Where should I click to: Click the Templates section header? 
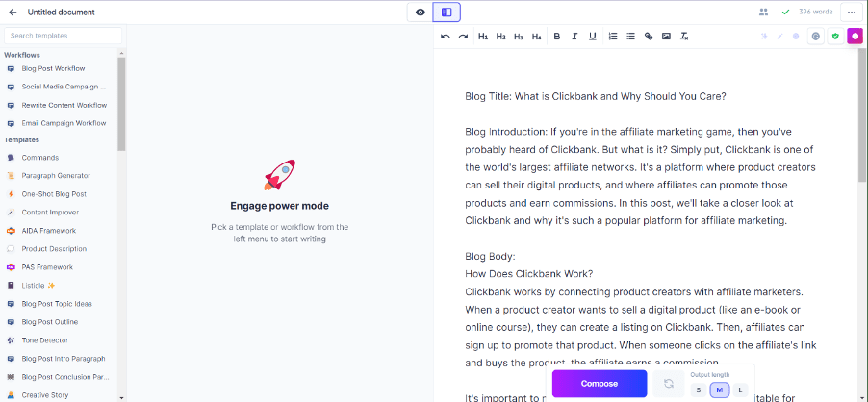21,139
